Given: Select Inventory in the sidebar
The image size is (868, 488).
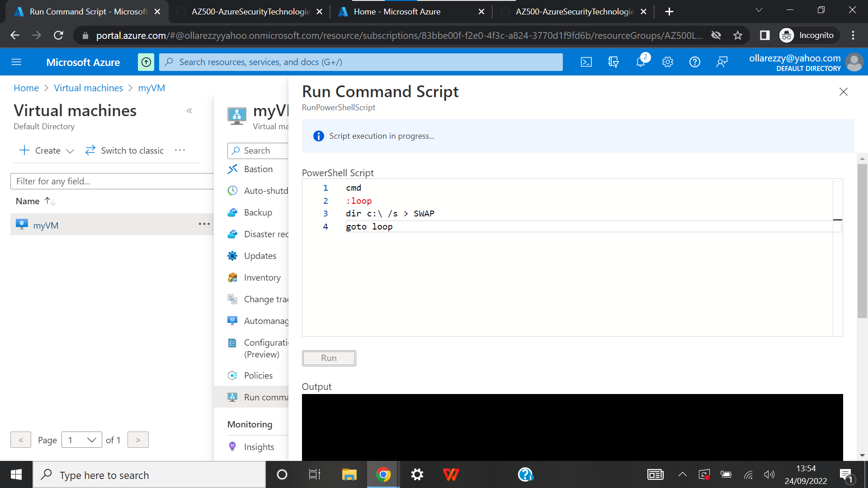Looking at the screenshot, I should pos(262,277).
